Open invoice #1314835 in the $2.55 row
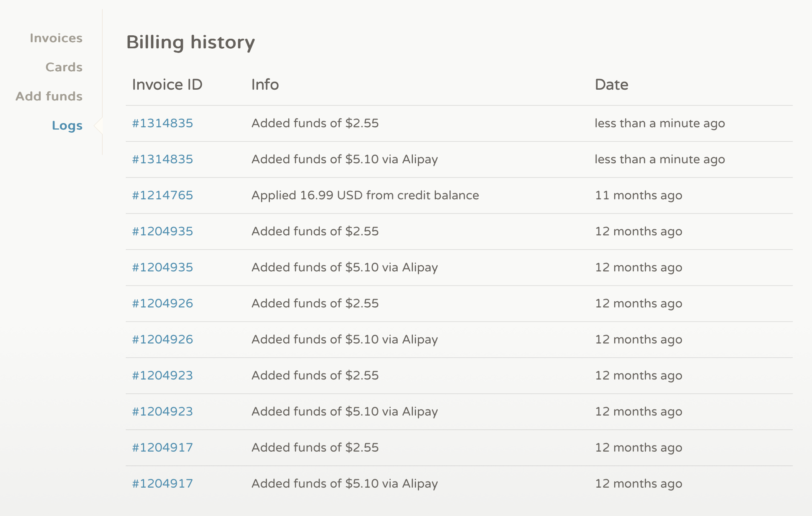This screenshot has width=812, height=516. tap(163, 123)
